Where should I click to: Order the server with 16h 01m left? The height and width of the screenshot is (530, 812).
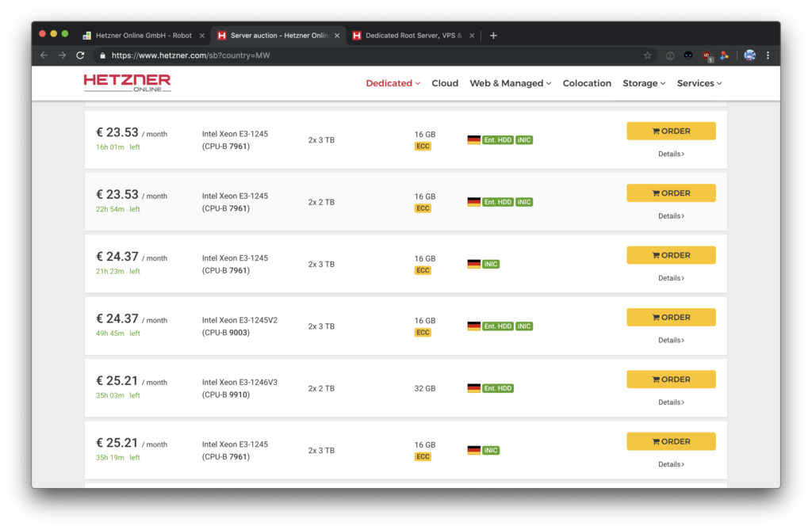671,131
